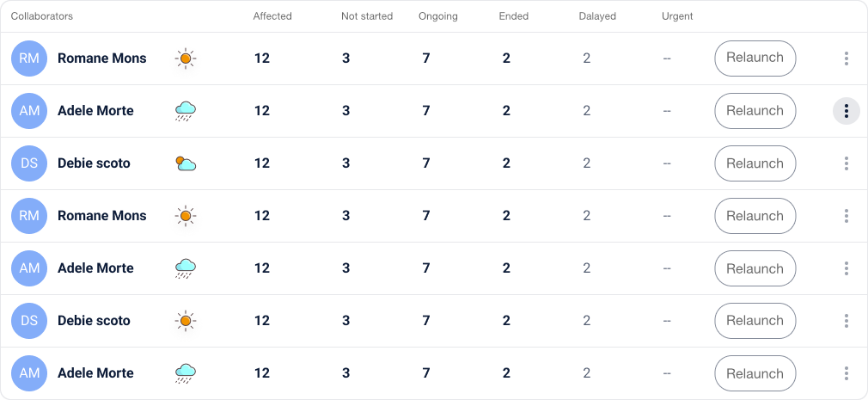Click the Ongoing column header
The image size is (868, 400).
(438, 16)
